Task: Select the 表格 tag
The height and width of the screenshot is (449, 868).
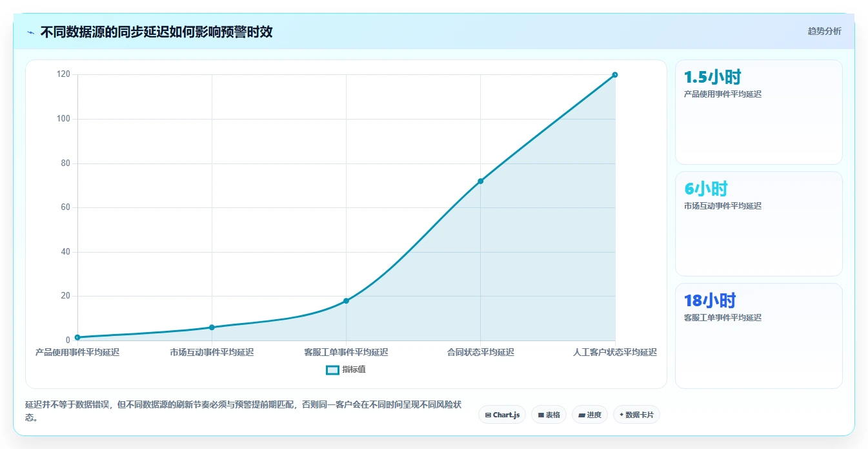Action: tap(549, 415)
